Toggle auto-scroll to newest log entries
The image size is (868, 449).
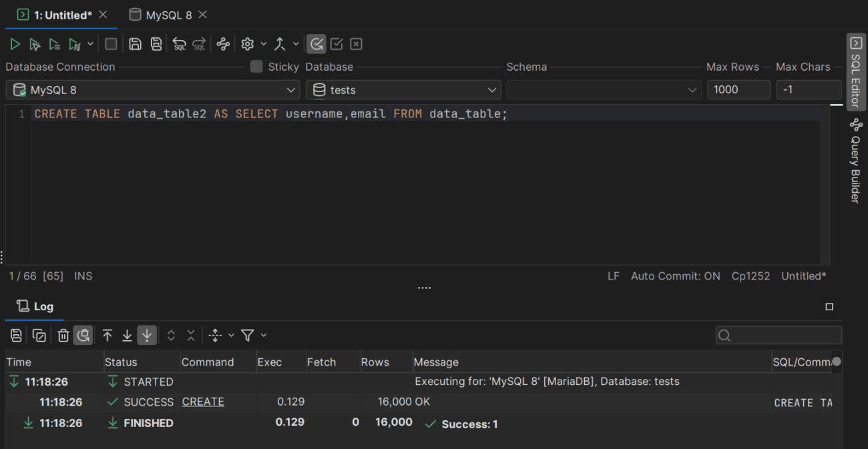(146, 335)
